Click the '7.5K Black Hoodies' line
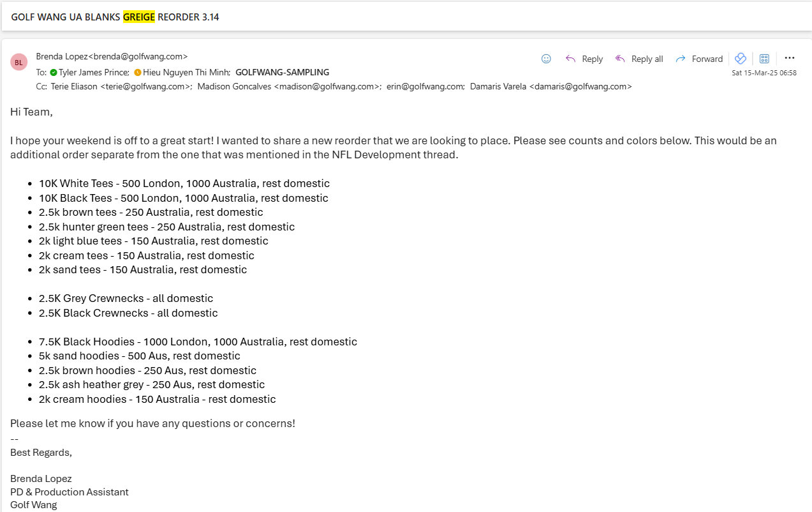The width and height of the screenshot is (812, 512). (x=198, y=342)
